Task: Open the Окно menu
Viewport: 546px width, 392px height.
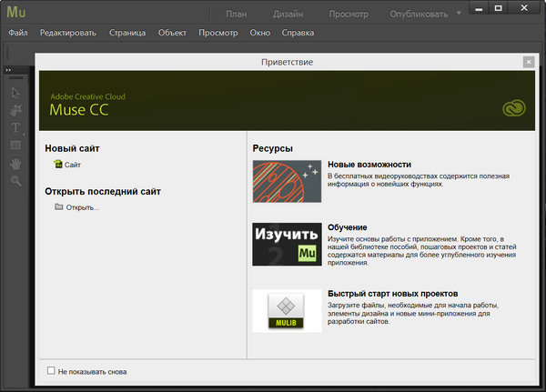Action: tap(260, 33)
